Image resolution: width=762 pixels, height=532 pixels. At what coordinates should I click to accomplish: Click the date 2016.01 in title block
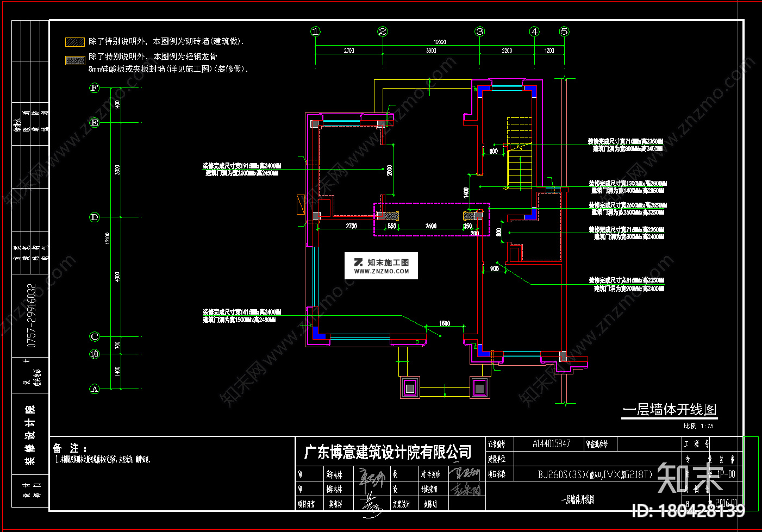coord(726,504)
